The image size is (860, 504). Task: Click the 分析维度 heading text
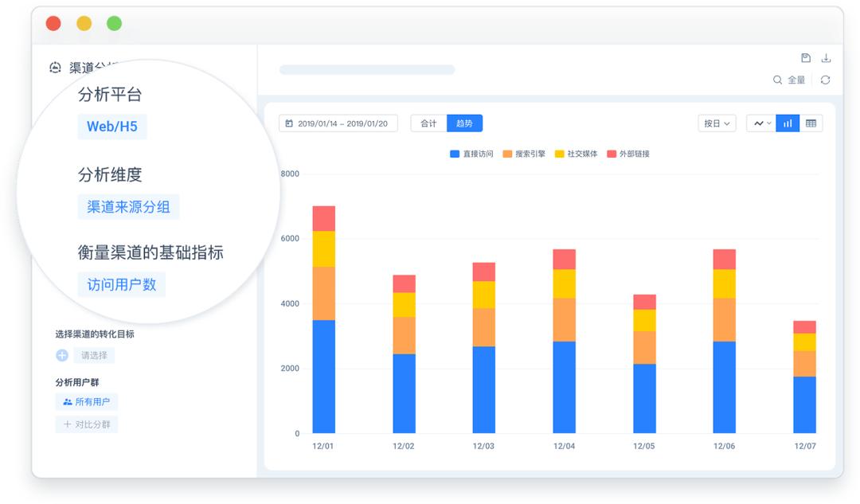coord(110,174)
